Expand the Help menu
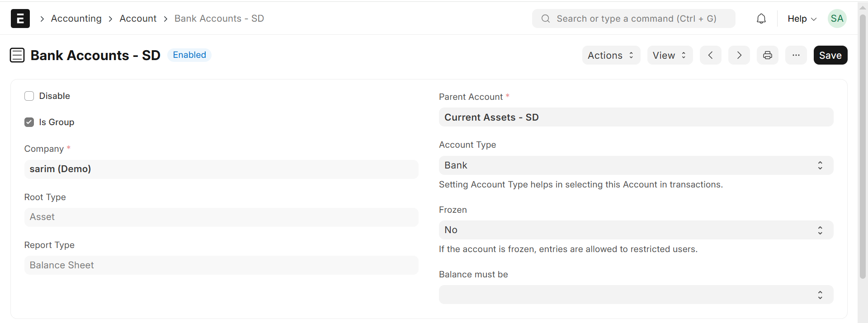Image resolution: width=868 pixels, height=323 pixels. click(x=802, y=19)
